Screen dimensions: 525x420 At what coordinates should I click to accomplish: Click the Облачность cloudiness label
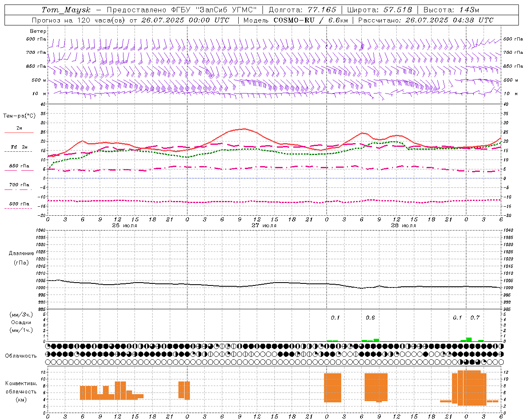coord(21,356)
